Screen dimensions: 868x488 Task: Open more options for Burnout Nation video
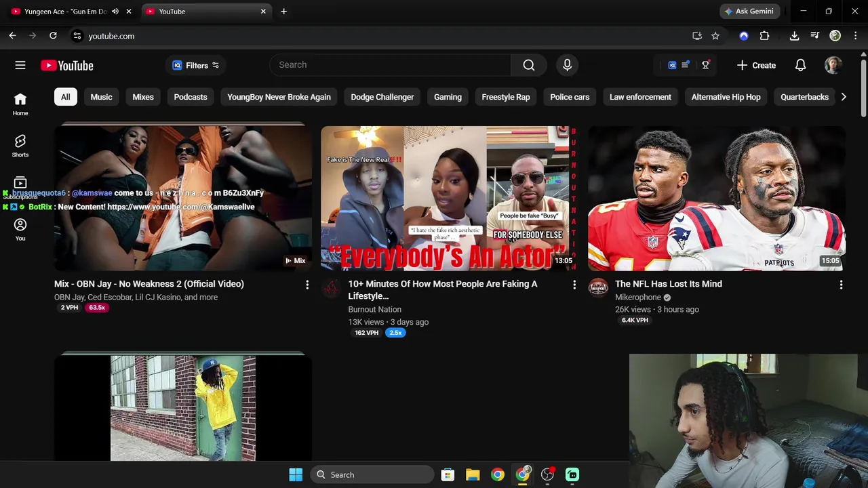point(574,285)
